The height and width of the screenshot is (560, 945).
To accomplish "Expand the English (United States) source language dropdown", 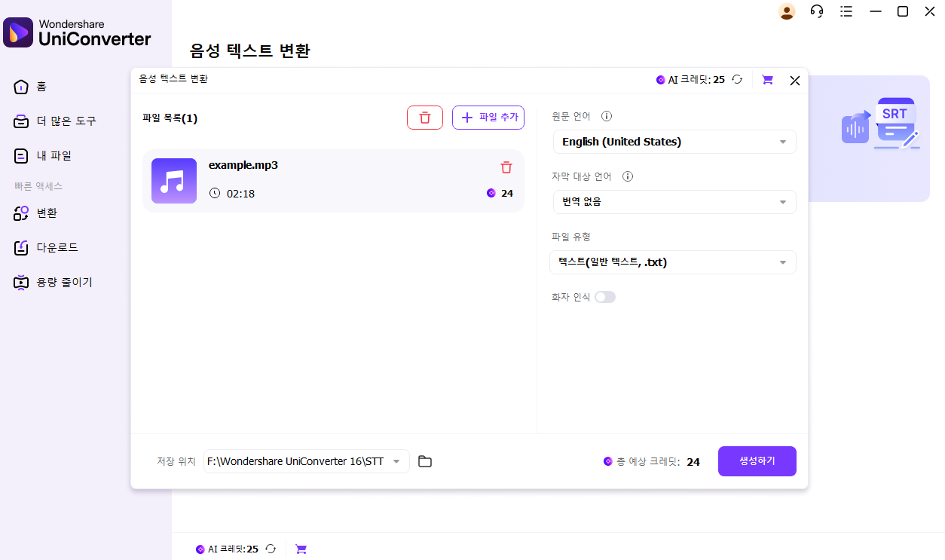I will [x=674, y=142].
